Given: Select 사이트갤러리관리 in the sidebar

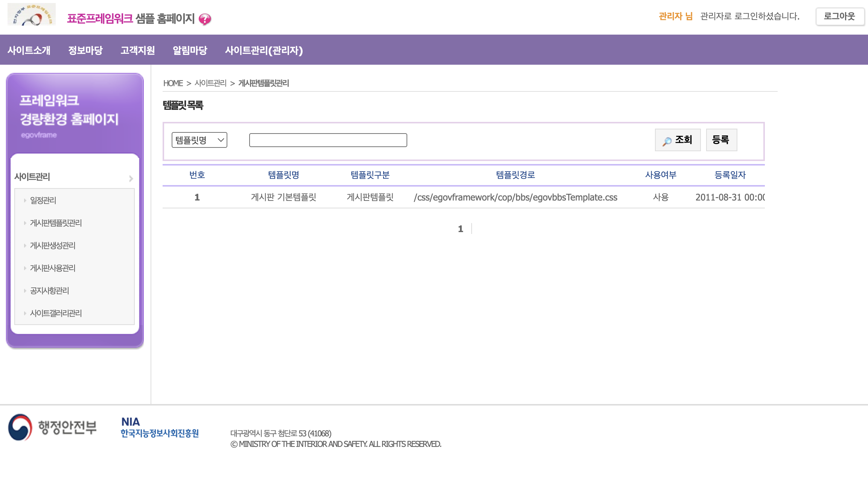Looking at the screenshot, I should [56, 313].
